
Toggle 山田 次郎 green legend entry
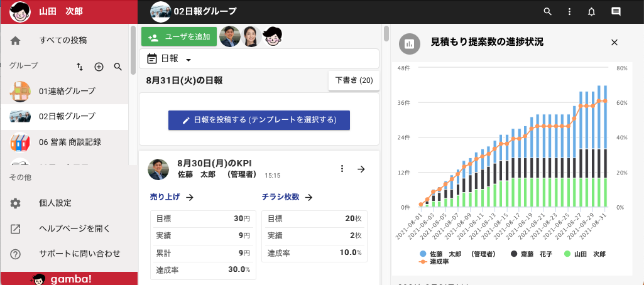586,254
